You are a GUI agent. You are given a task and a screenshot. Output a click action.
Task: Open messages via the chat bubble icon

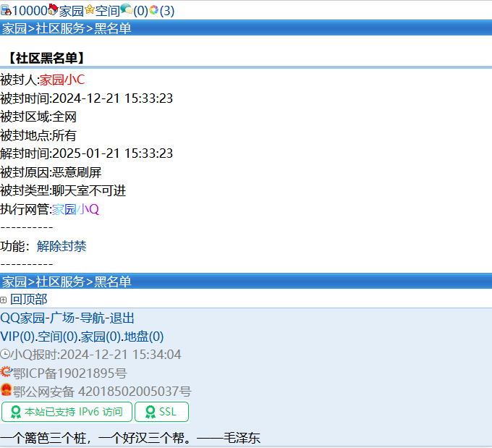[x=126, y=10]
